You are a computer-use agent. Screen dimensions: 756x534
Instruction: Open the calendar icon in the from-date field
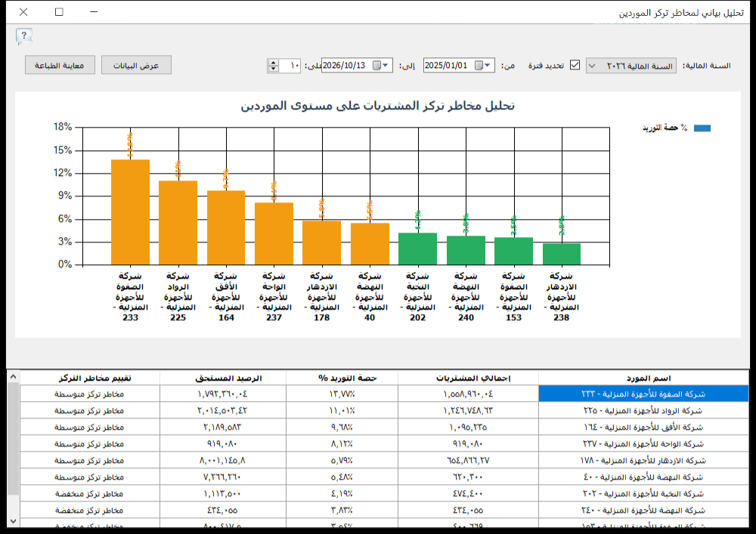tap(479, 66)
